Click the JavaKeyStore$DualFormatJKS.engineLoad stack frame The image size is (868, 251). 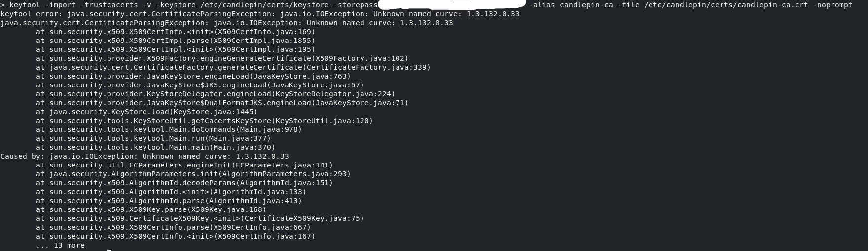[x=222, y=103]
